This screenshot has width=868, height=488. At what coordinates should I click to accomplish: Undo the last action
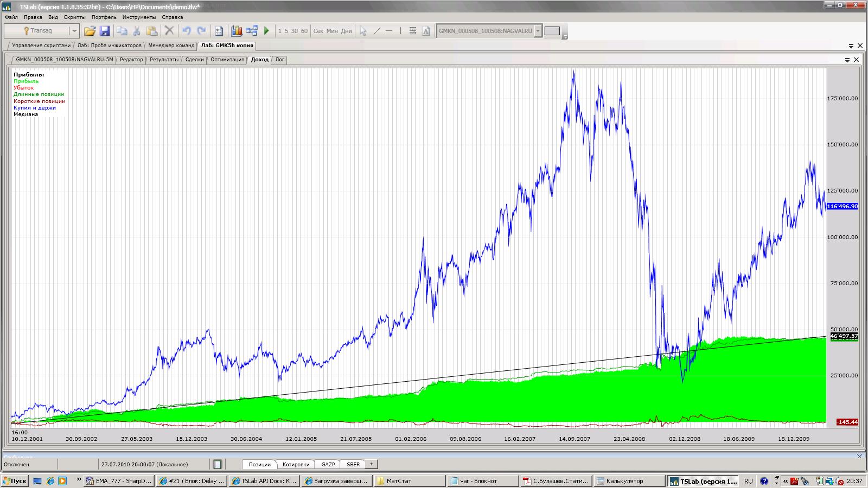pos(186,31)
